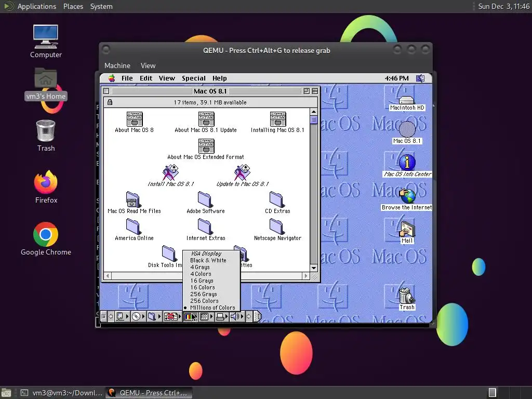Image resolution: width=532 pixels, height=399 pixels.
Task: Open the AppleTalk switch control strip module
Action: pos(122,316)
